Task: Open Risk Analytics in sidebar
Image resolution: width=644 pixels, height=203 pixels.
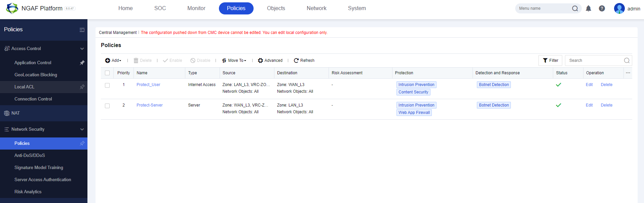Action: pyautogui.click(x=28, y=192)
